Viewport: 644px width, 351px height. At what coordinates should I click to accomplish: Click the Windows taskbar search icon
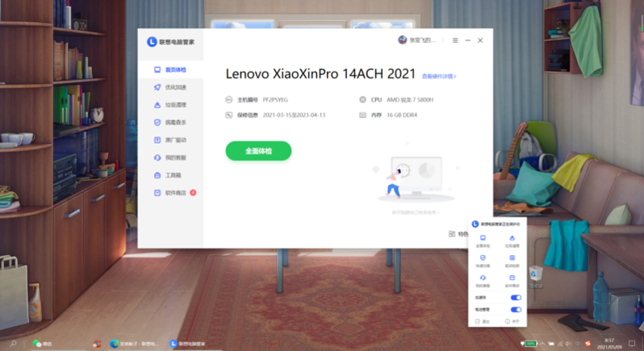[14, 344]
